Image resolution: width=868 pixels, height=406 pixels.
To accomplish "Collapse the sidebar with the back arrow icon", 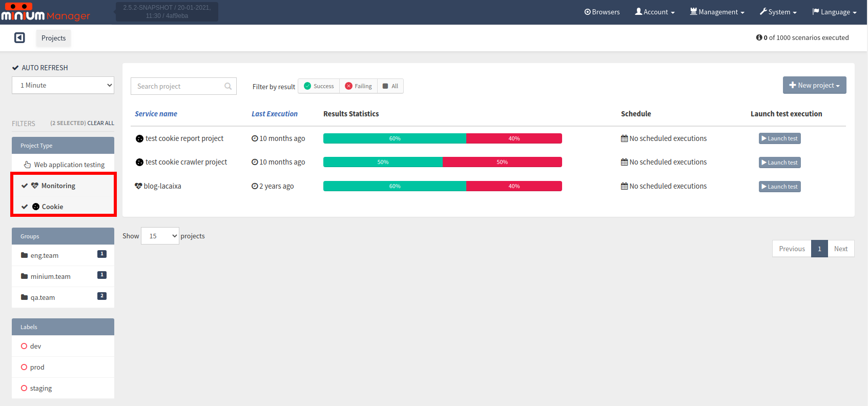I will coord(19,37).
